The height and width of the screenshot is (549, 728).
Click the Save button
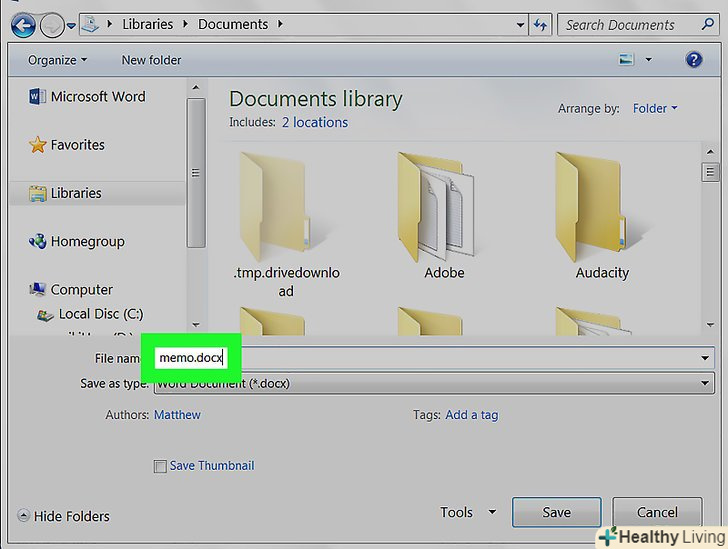pos(557,512)
